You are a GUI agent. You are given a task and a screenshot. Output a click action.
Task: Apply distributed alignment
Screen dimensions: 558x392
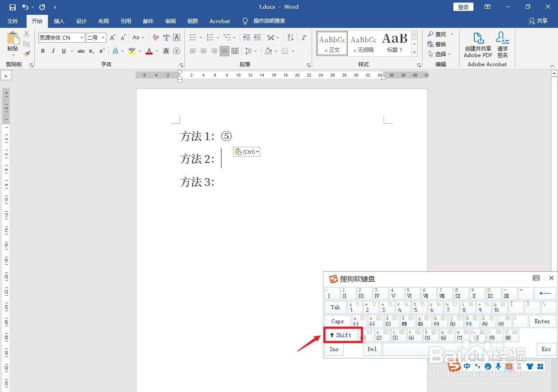point(235,51)
